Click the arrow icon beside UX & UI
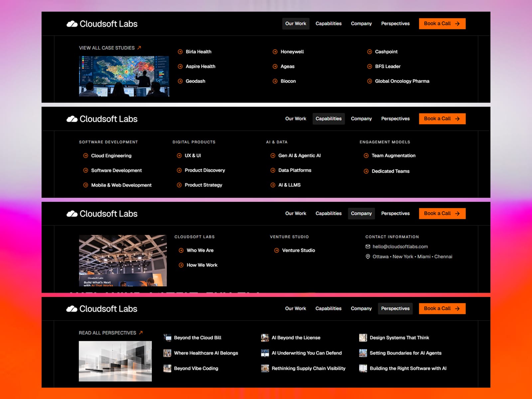The height and width of the screenshot is (399, 532). click(179, 156)
